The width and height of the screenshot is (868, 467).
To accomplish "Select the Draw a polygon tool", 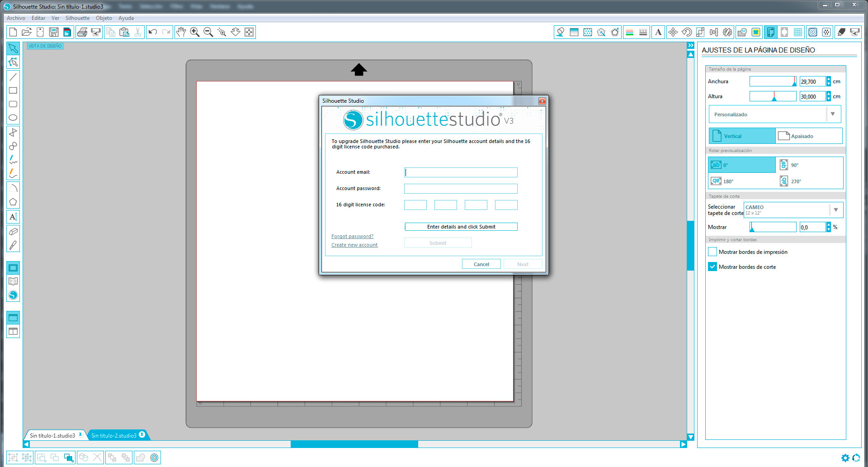I will point(13,202).
